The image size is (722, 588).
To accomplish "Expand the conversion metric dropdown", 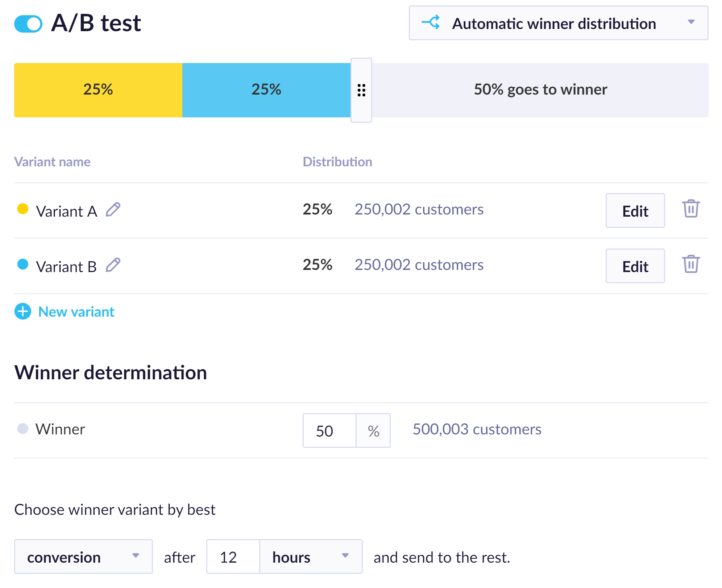I will 83,557.
